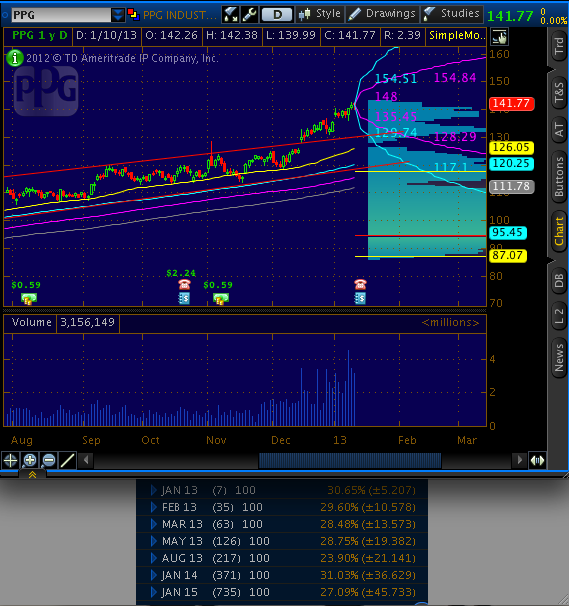This screenshot has height=606, width=569.
Task: Click the pin-arrows icon left of the wrench
Action: point(230,15)
